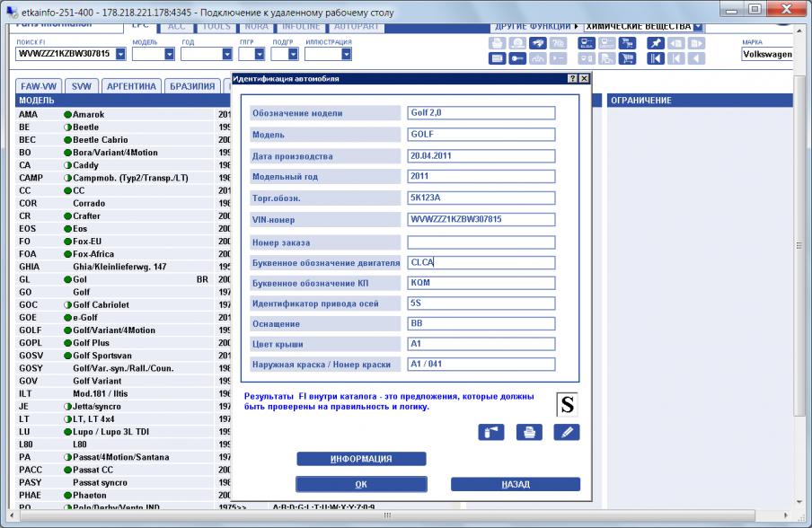The image size is (812, 528).
Task: Switch to the SVW tab
Action: click(x=82, y=86)
